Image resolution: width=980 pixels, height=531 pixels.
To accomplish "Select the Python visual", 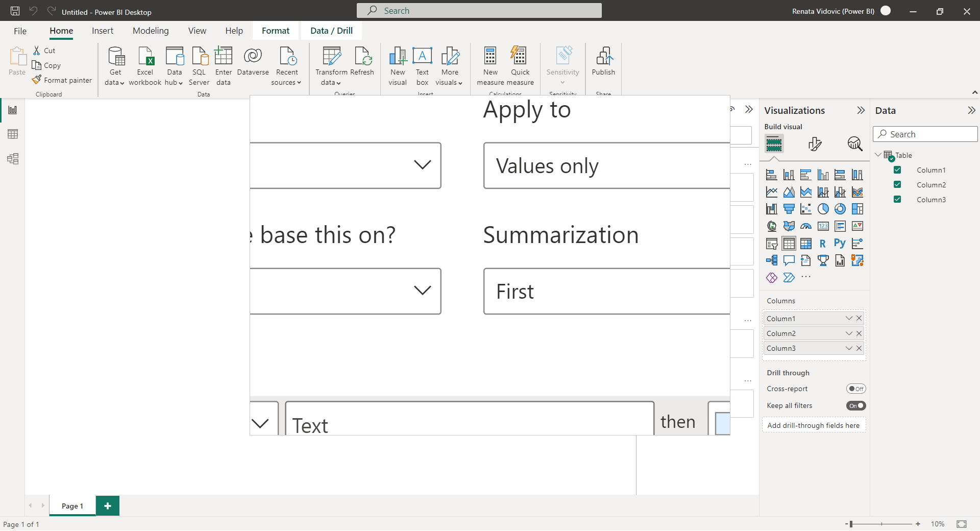I will 840,244.
